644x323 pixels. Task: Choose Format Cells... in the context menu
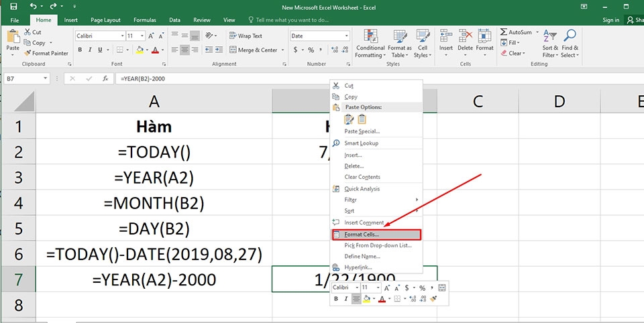pos(376,235)
